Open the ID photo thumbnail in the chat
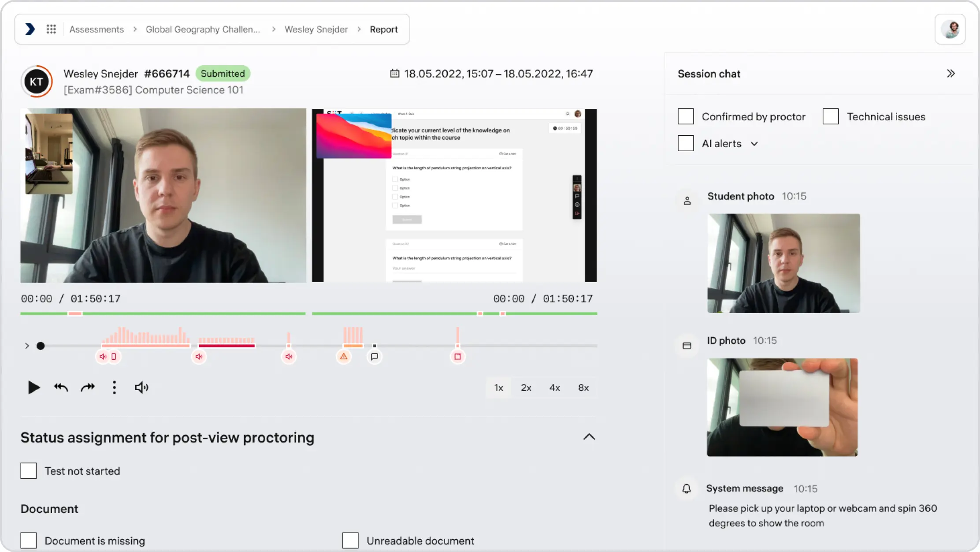 click(782, 407)
